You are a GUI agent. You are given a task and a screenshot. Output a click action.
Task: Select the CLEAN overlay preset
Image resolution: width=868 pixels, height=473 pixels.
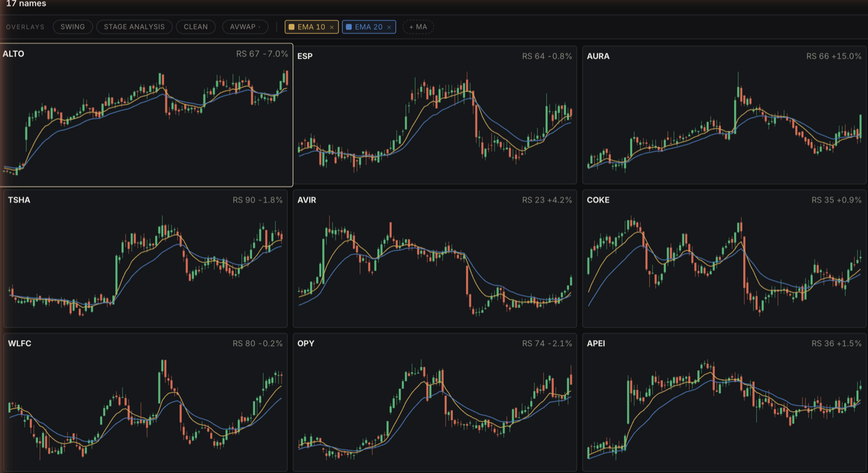tap(195, 27)
